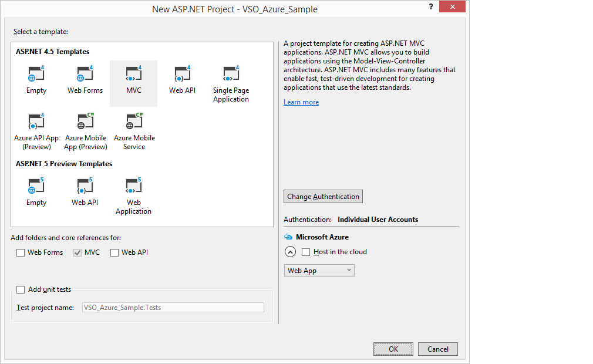
Task: Open the Web App dropdown
Action: pos(319,271)
